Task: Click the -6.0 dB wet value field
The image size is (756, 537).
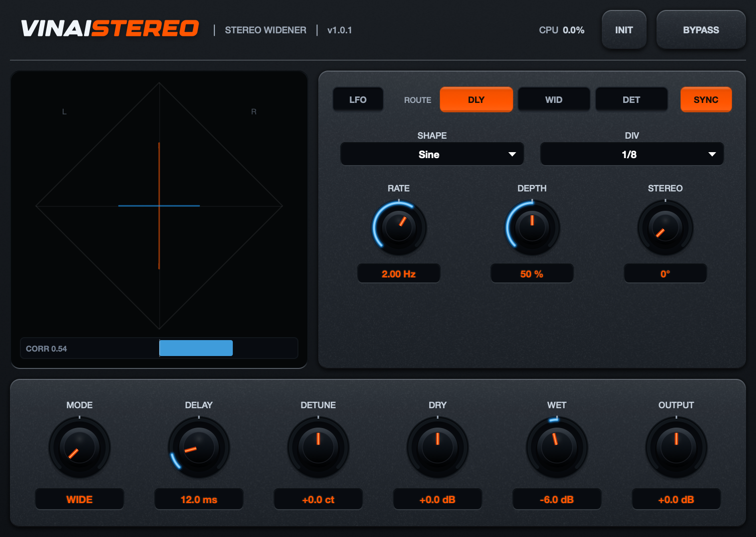Action: [x=557, y=499]
